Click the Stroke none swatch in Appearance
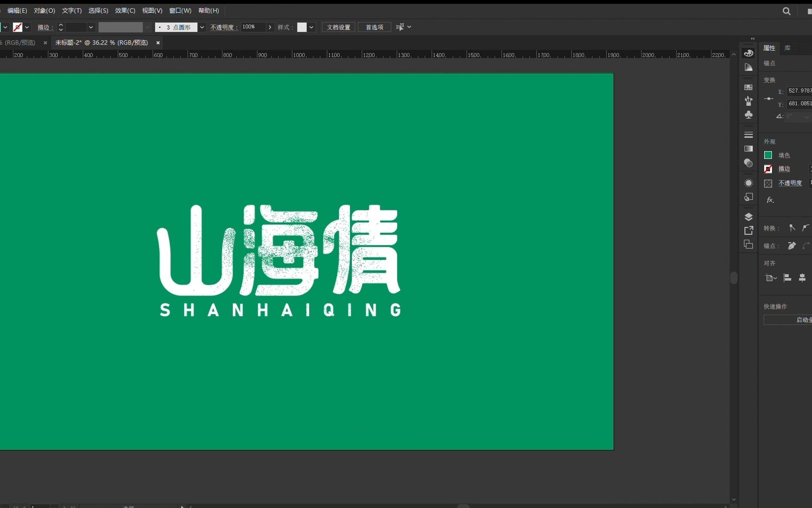 coord(768,169)
